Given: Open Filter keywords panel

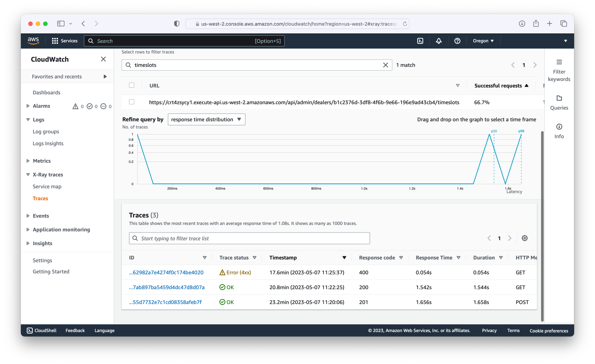Looking at the screenshot, I should click(x=559, y=70).
